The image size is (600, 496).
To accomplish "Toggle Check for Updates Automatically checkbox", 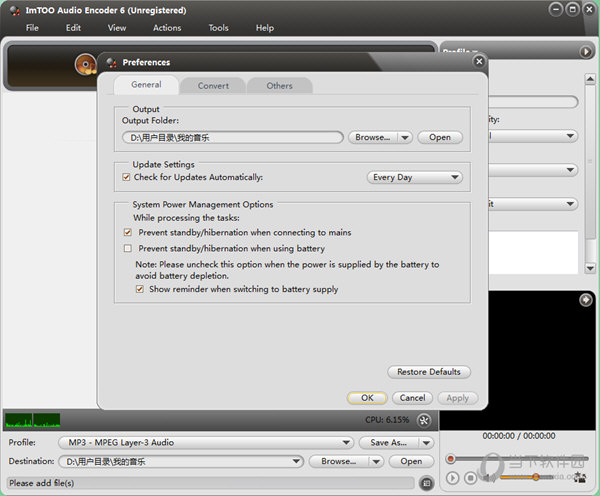I will (x=126, y=177).
